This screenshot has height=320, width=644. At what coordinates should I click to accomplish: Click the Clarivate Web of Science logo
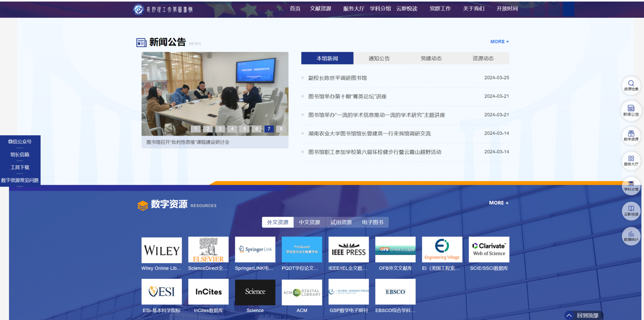[489, 250]
